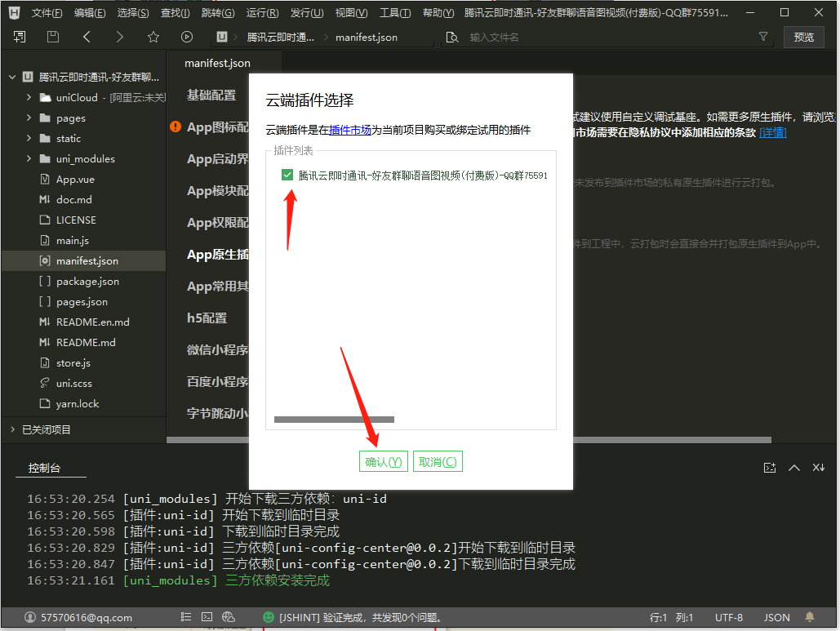Image resolution: width=840 pixels, height=631 pixels.
Task: Click the 取消(C) button
Action: point(438,461)
